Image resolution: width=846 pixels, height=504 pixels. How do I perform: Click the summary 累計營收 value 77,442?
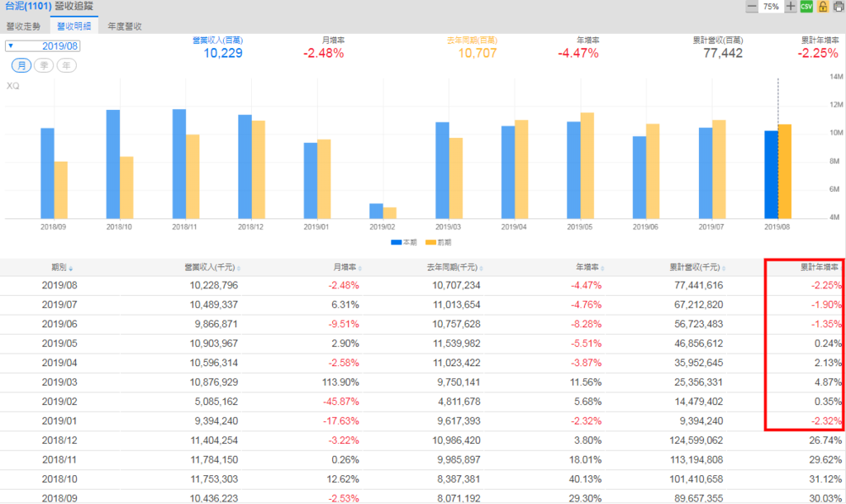(x=723, y=53)
